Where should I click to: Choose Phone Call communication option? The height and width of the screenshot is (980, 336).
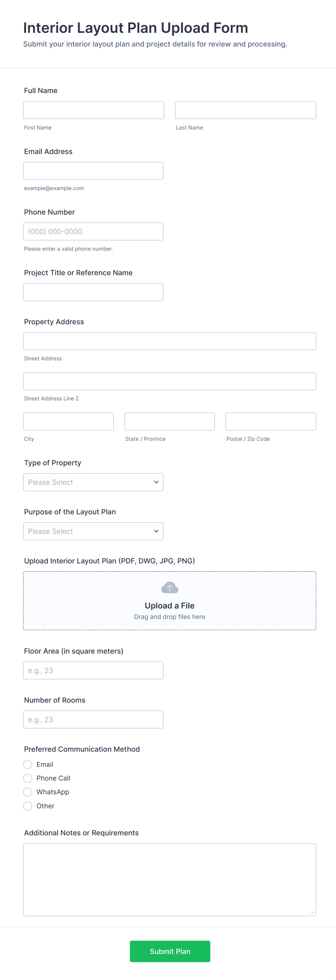click(x=27, y=778)
